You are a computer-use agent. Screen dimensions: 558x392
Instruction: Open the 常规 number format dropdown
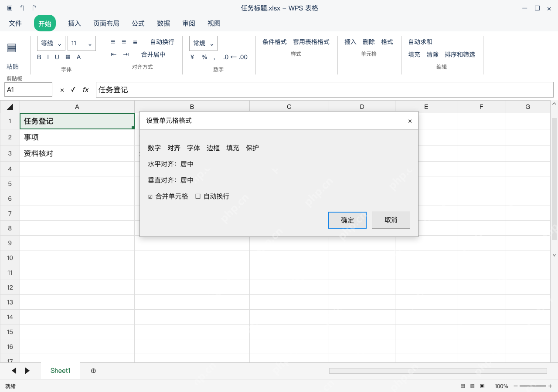(203, 43)
